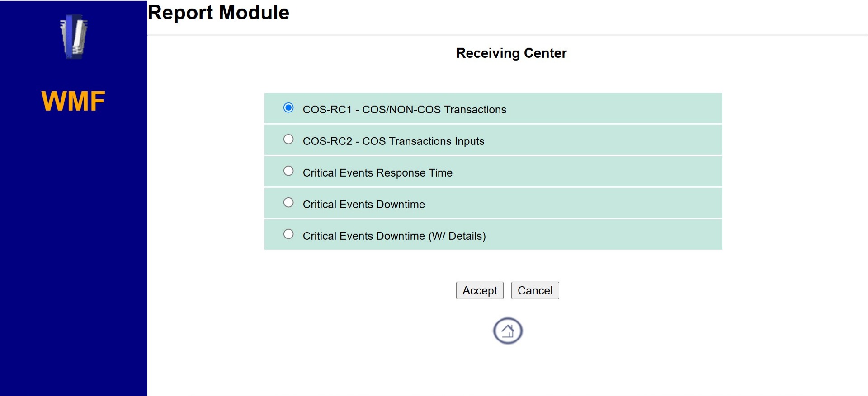Pick the Critical Events Downtime (W/ Details) radio
Image resolution: width=868 pixels, height=396 pixels.
[x=288, y=234]
